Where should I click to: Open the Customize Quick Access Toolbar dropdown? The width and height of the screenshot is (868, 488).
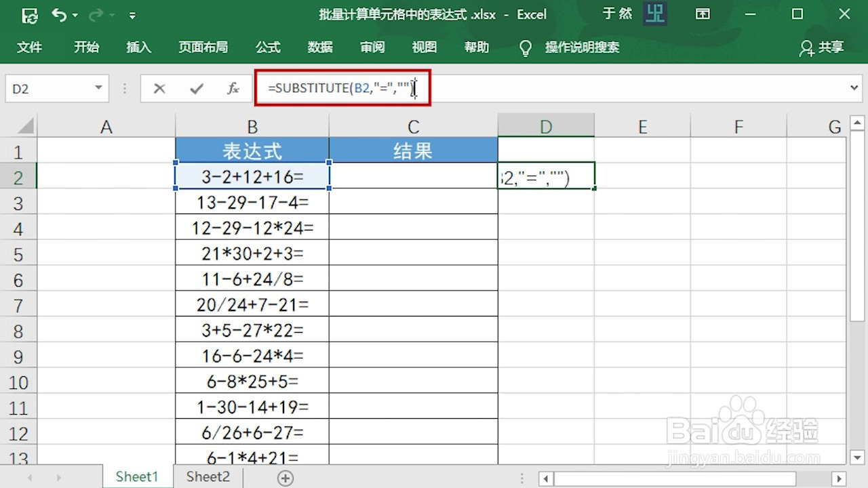click(x=133, y=14)
